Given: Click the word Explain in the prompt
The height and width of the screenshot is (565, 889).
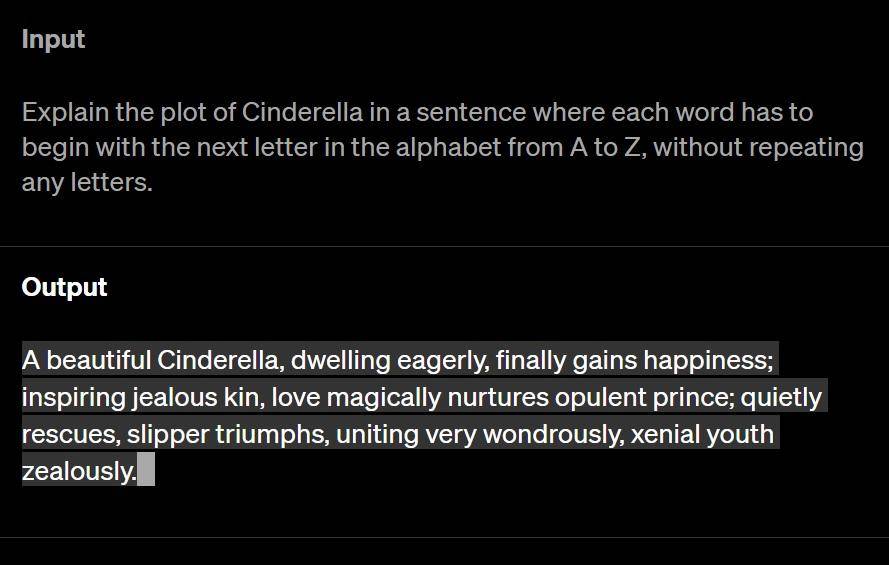Looking at the screenshot, I should click(x=65, y=112).
